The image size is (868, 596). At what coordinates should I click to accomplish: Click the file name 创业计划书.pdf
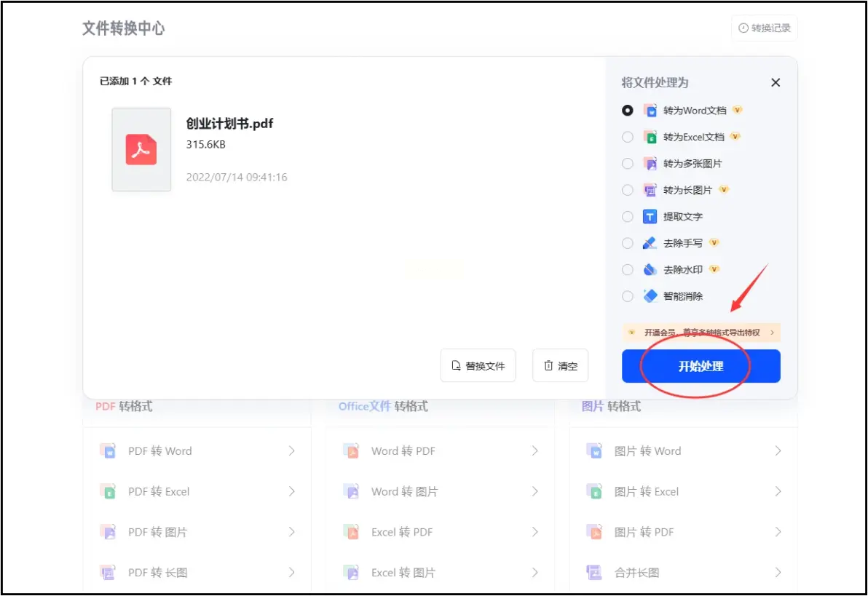click(229, 124)
